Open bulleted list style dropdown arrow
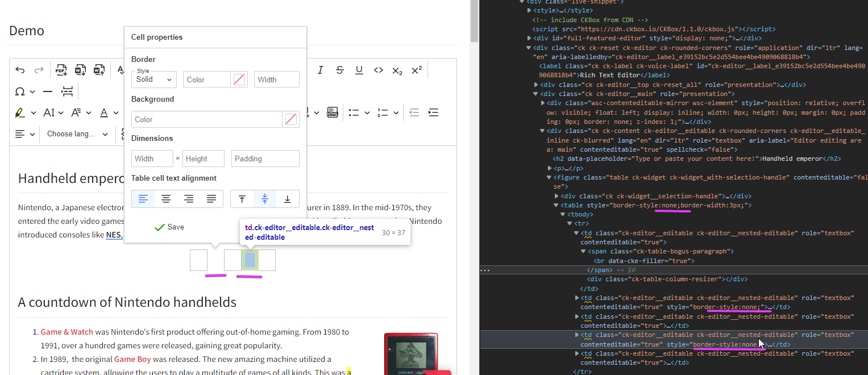 click(367, 113)
